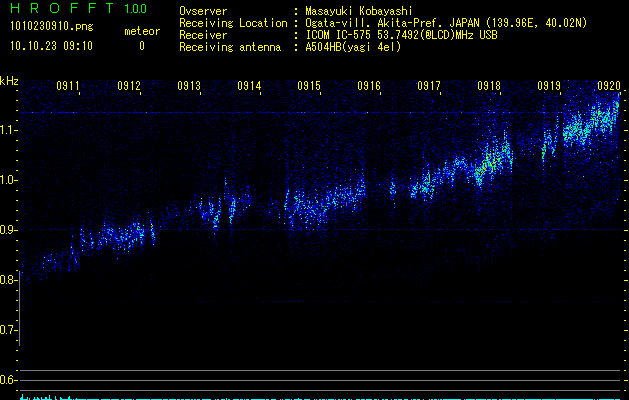Click the 0912 time marker
Image resolution: width=629 pixels, height=400 pixels.
(129, 86)
